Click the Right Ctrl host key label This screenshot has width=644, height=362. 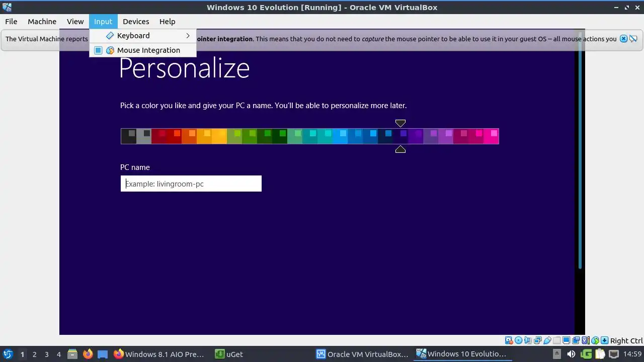tap(626, 341)
